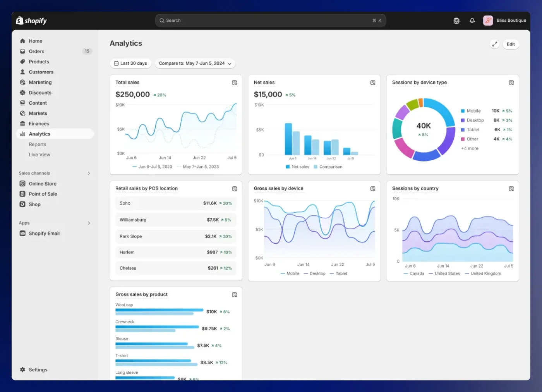Open the Last 30 days date picker

click(130, 63)
